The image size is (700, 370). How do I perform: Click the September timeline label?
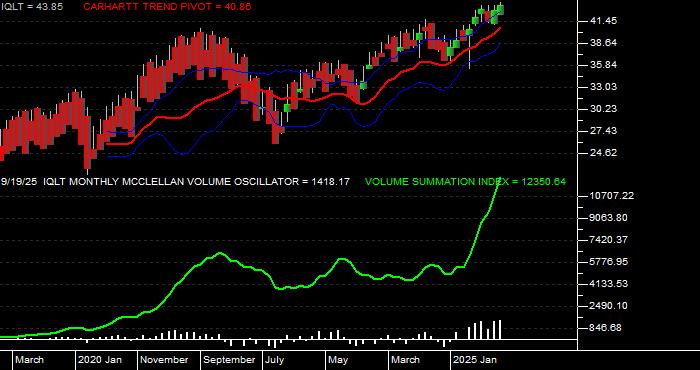click(229, 360)
